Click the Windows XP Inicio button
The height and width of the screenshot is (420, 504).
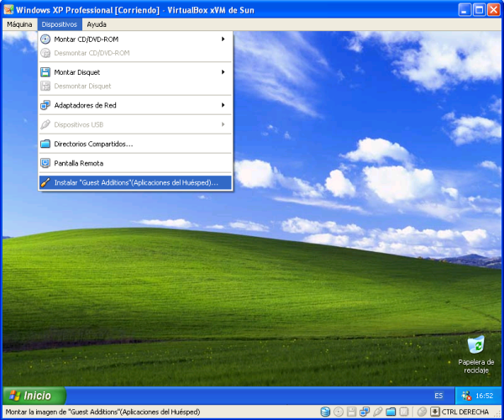click(x=30, y=396)
